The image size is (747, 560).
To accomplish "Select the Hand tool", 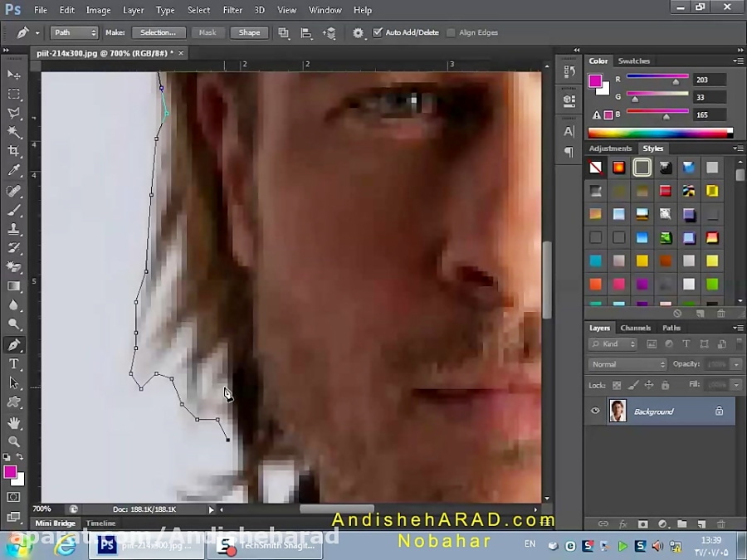I will click(x=14, y=422).
